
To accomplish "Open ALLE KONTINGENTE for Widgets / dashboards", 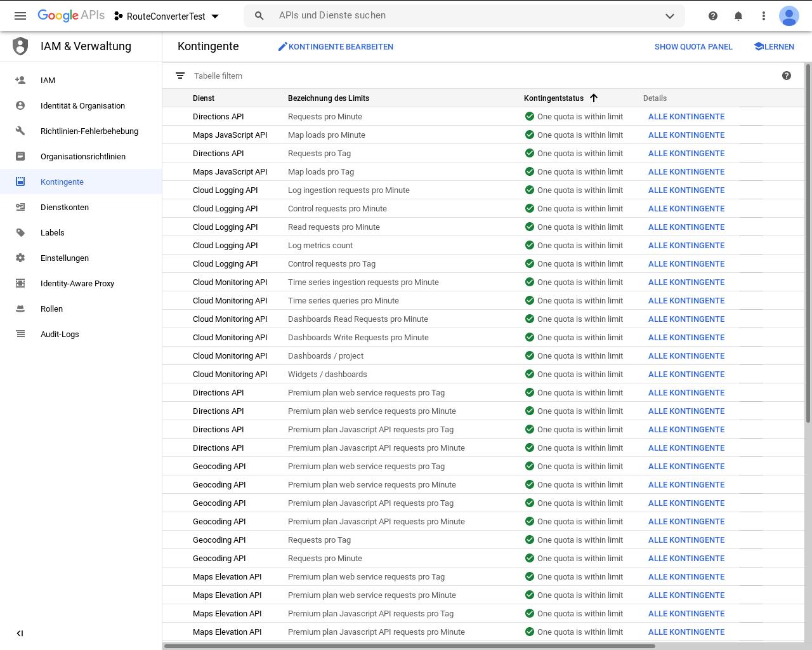I will coord(686,375).
